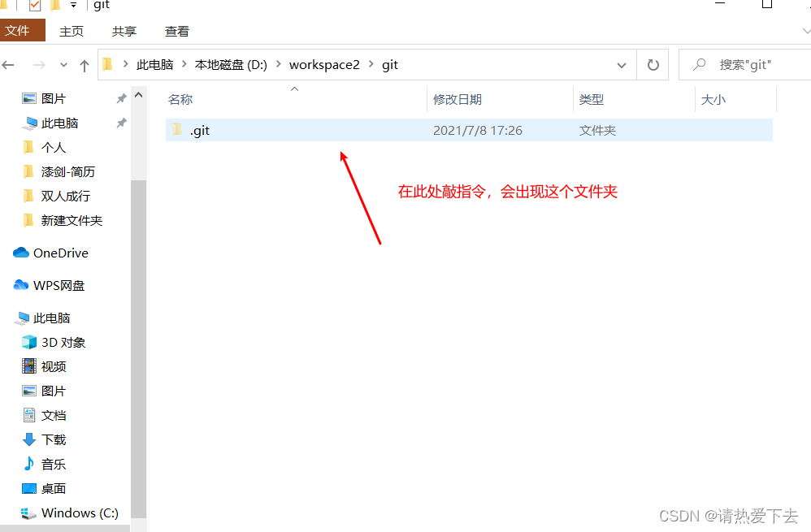The height and width of the screenshot is (532, 811).
Task: Open the 个人 folder in sidebar
Action: coord(54,147)
